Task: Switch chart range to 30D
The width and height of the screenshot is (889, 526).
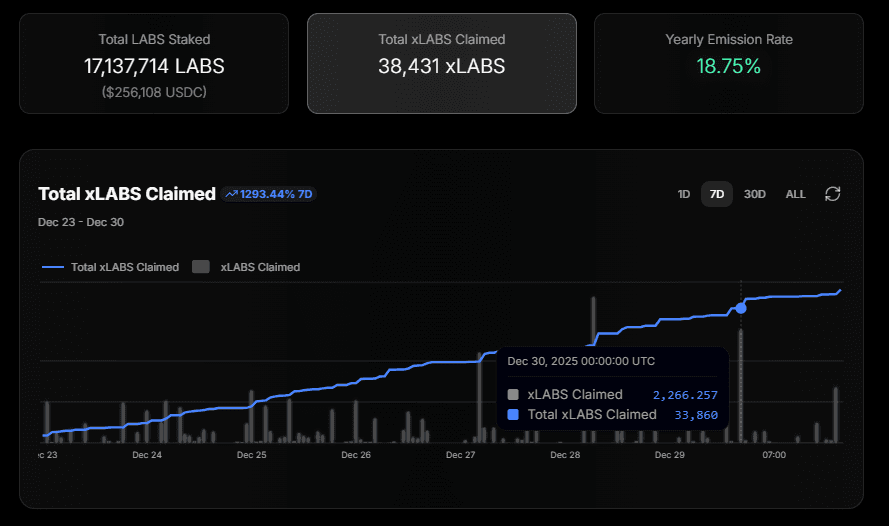Action: click(755, 194)
